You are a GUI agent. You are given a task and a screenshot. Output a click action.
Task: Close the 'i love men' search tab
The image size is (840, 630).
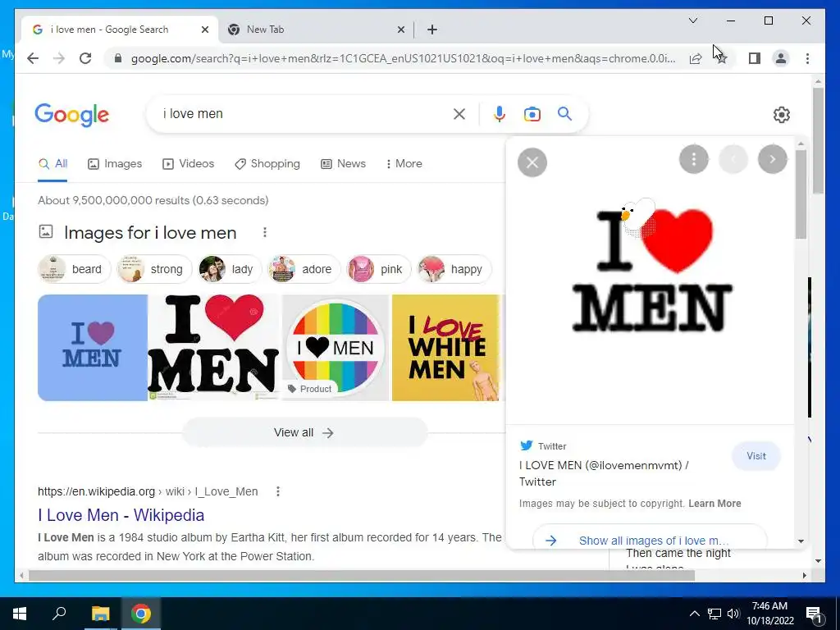pos(204,30)
